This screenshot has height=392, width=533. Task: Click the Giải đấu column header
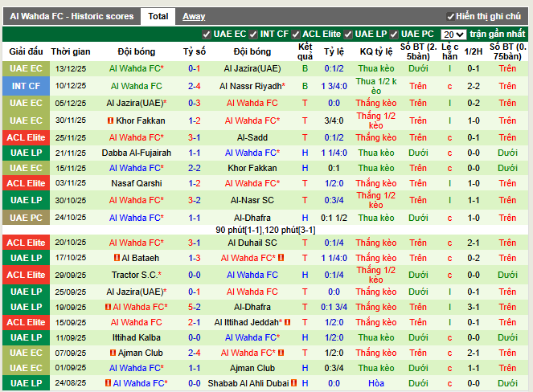click(x=27, y=51)
